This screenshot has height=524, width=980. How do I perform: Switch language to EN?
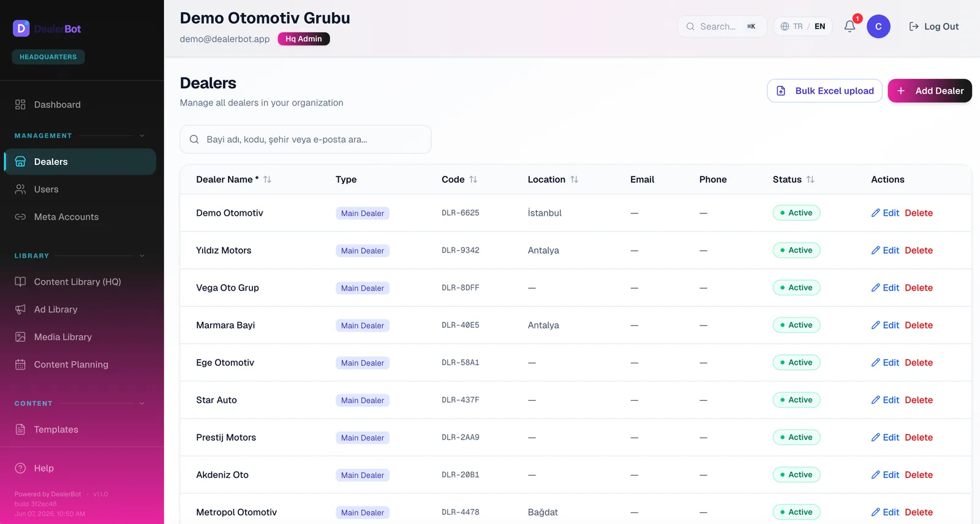coord(820,26)
